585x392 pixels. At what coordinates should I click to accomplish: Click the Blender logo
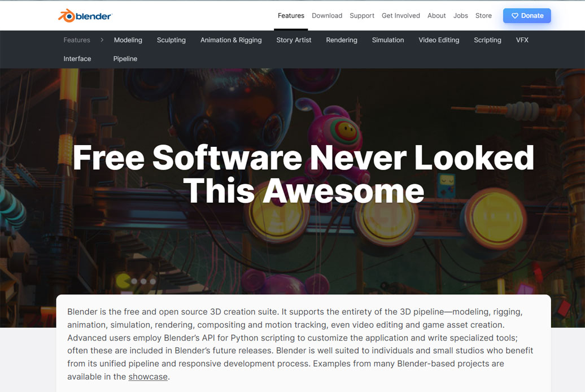click(x=84, y=15)
